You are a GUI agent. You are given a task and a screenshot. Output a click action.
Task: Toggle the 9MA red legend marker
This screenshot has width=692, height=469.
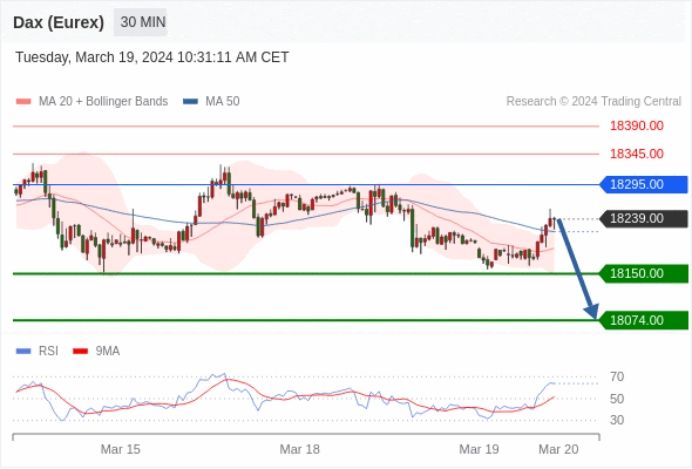coord(80,351)
